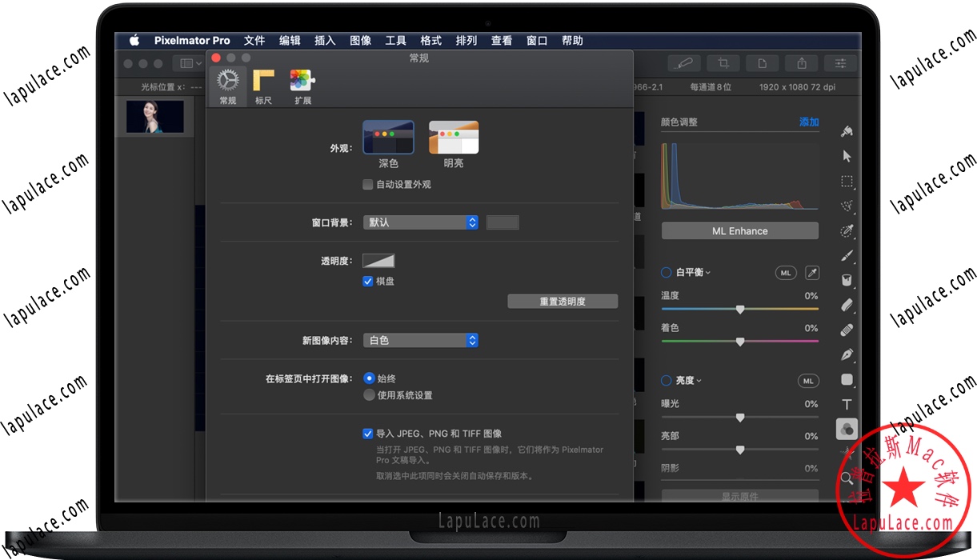Select the Shape tool
This screenshot has width=977, height=560.
point(847,379)
